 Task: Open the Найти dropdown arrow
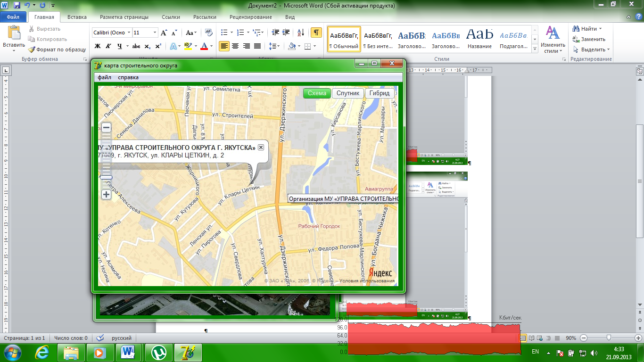[x=600, y=29]
